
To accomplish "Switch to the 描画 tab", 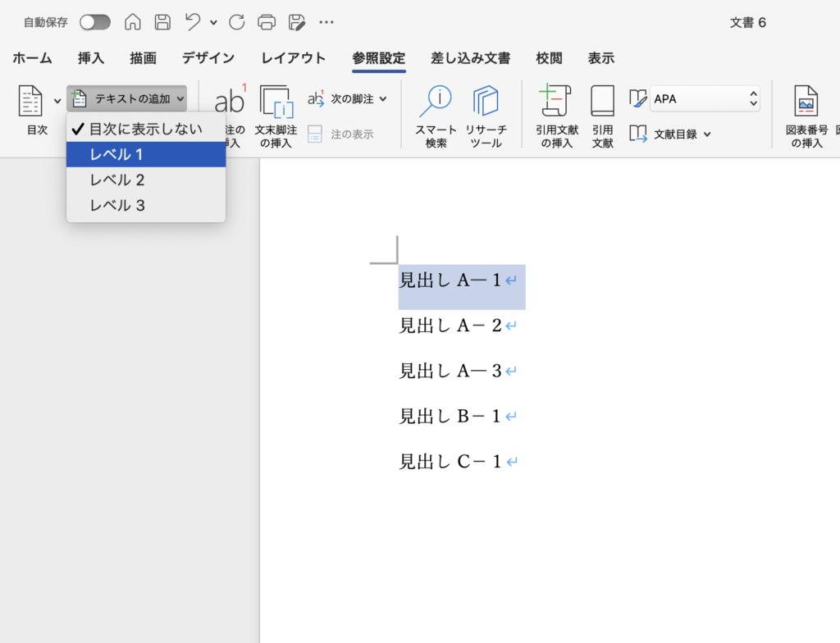I will point(143,58).
